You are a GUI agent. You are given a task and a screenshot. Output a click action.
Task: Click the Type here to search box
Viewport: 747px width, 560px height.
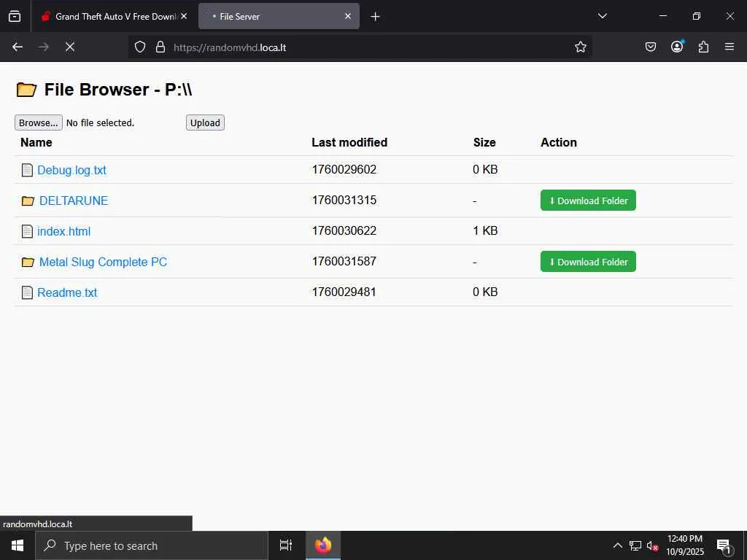pos(152,545)
